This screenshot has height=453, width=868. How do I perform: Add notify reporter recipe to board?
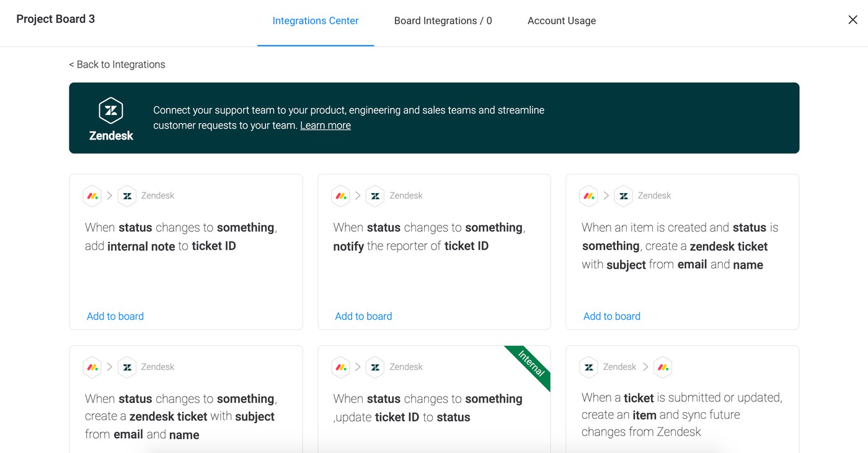[363, 316]
